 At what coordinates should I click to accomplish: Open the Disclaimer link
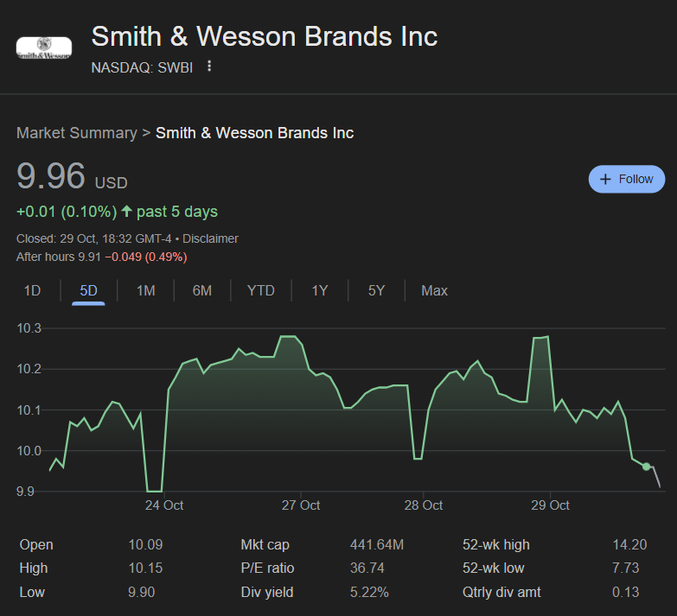click(x=210, y=238)
